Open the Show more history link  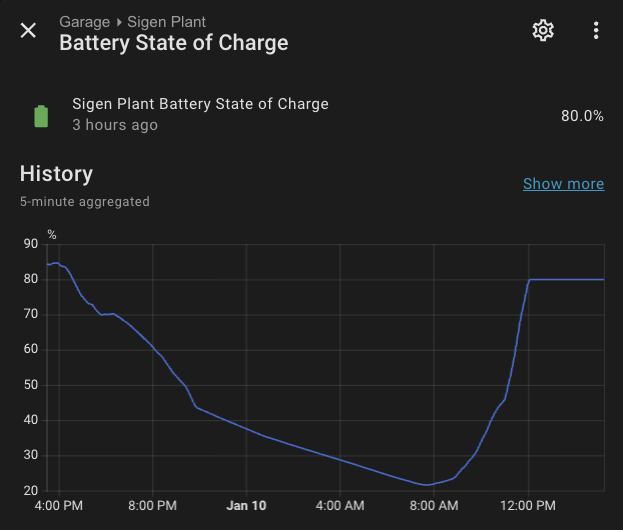(x=563, y=184)
